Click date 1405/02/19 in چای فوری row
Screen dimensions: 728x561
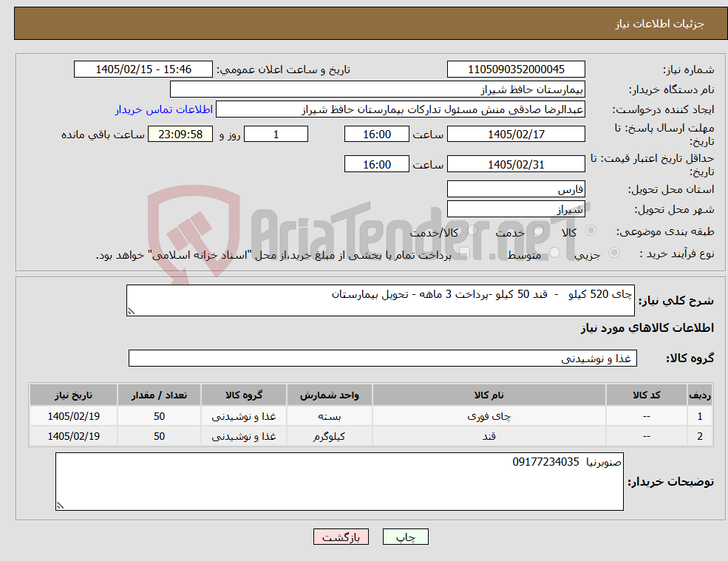(73, 416)
